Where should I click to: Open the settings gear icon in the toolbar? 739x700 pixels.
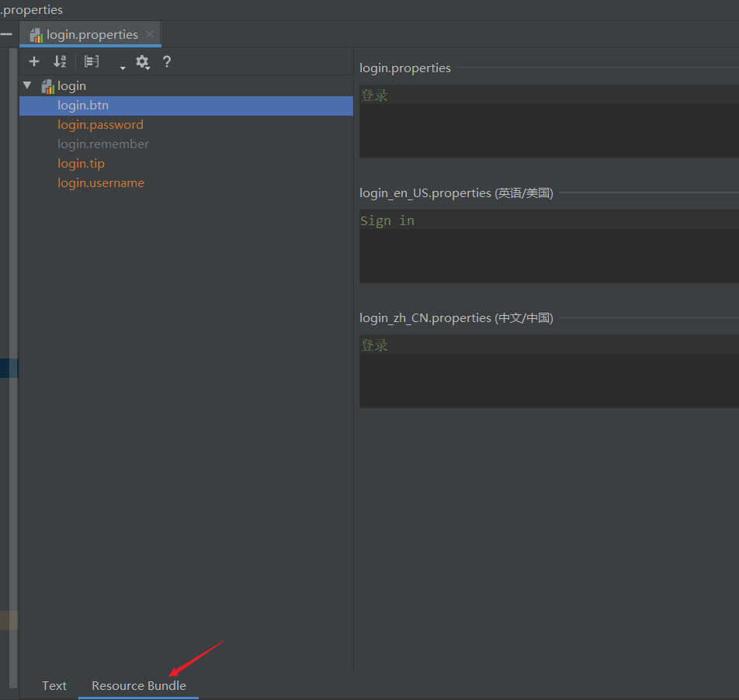(143, 61)
